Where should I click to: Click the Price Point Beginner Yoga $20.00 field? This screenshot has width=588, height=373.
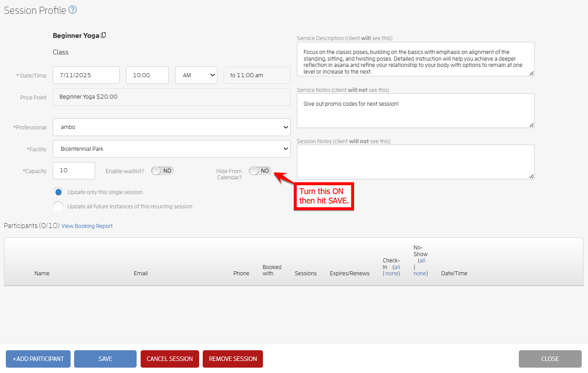pyautogui.click(x=171, y=97)
